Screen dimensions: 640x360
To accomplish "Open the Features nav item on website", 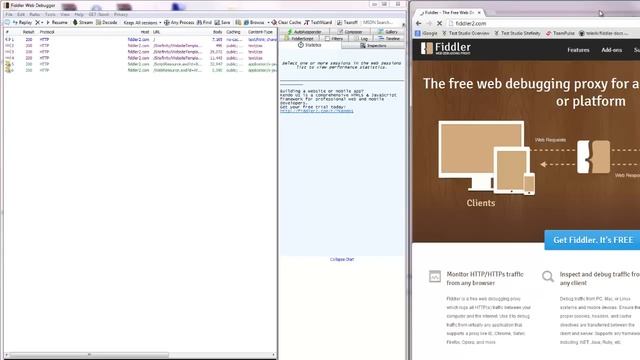I will 578,50.
